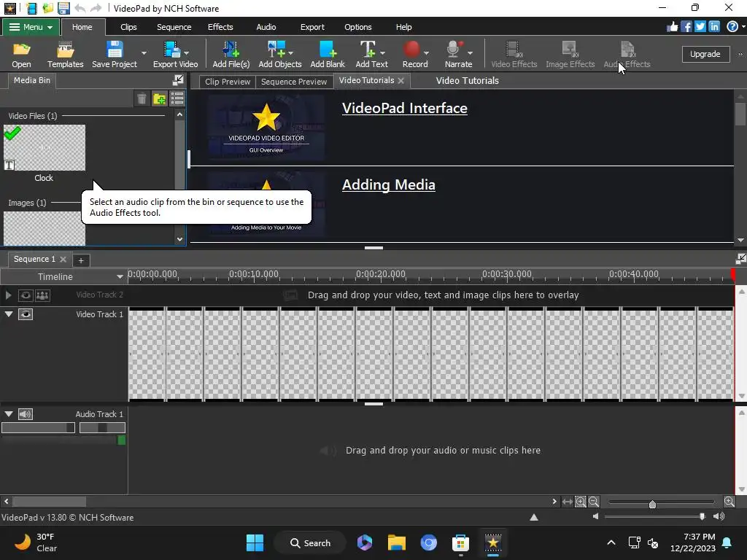Open the Audio ribbon tab
The height and width of the screenshot is (560, 747).
tap(266, 27)
